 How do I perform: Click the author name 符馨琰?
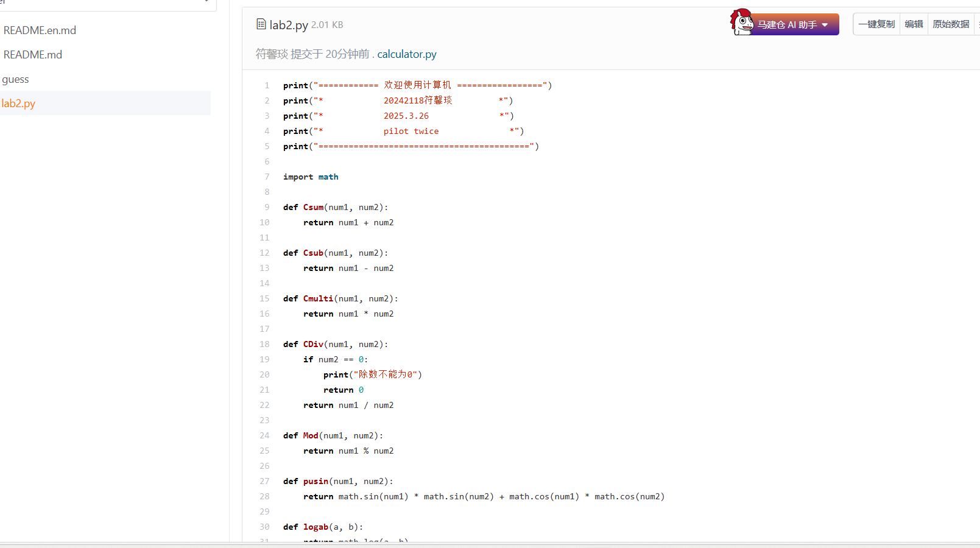(272, 54)
